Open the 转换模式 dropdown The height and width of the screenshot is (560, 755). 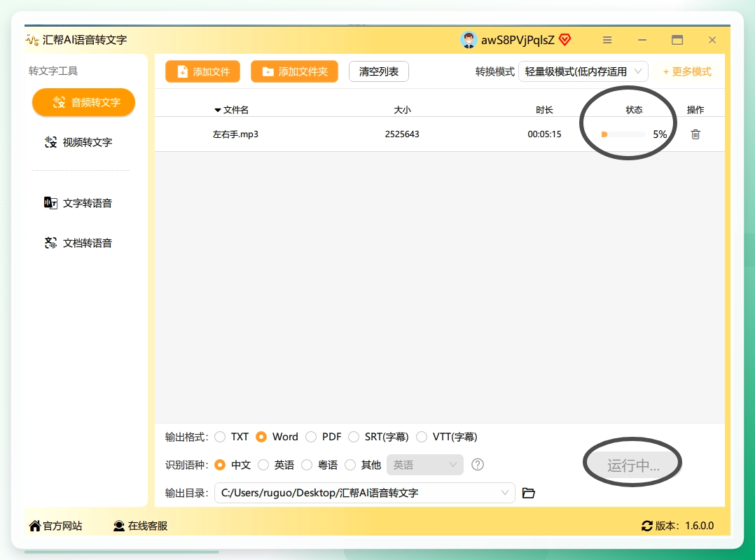[583, 71]
